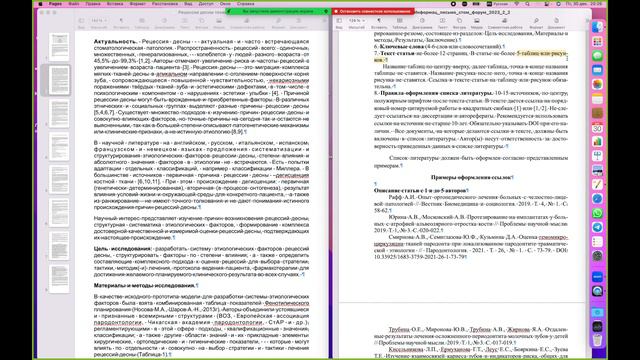Image resolution: width=640 pixels, height=360 pixels.
Task: Click Media (Медиа) icon in left window toolbar
Action: point(219,20)
